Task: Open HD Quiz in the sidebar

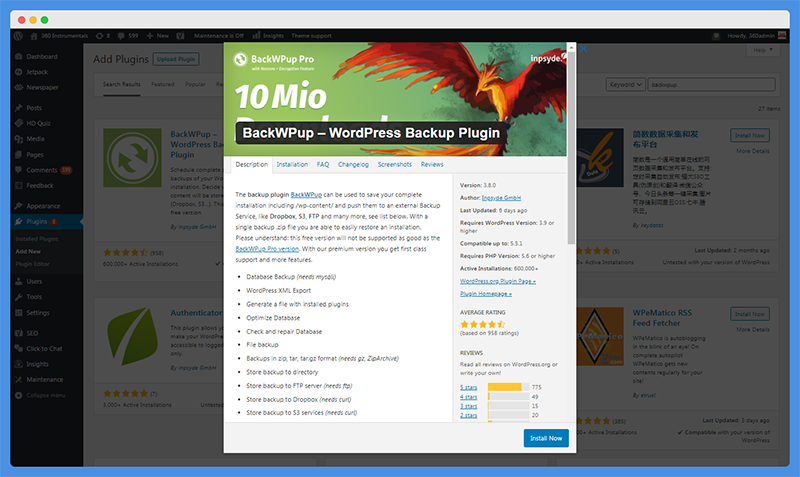Action: click(x=38, y=123)
